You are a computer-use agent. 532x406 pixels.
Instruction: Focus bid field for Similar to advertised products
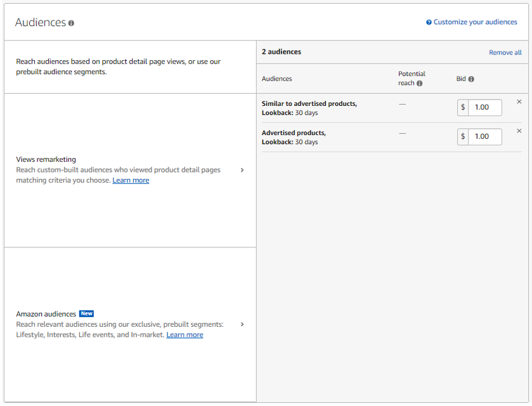pos(485,107)
